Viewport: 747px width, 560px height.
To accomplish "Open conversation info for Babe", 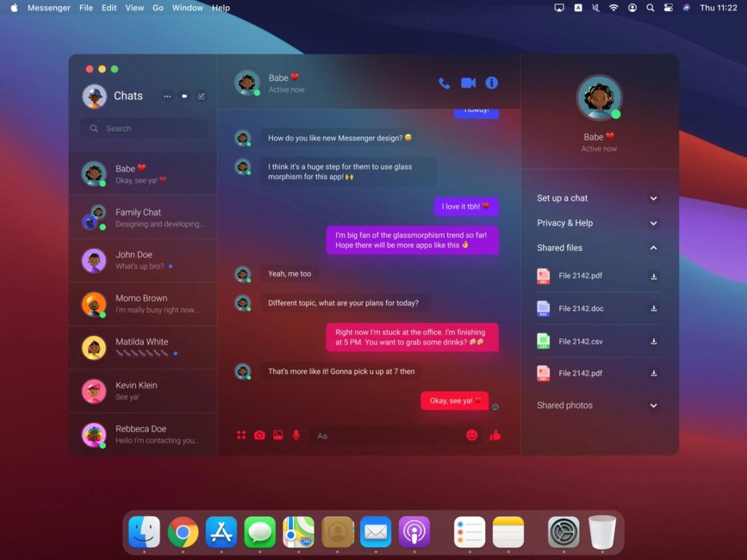I will pos(492,82).
